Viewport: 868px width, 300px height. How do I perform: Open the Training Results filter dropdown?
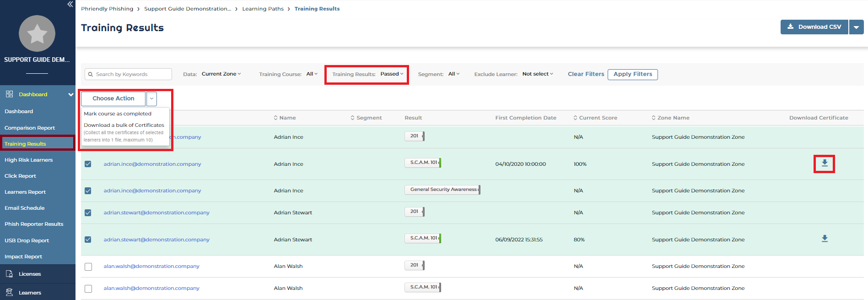click(391, 74)
